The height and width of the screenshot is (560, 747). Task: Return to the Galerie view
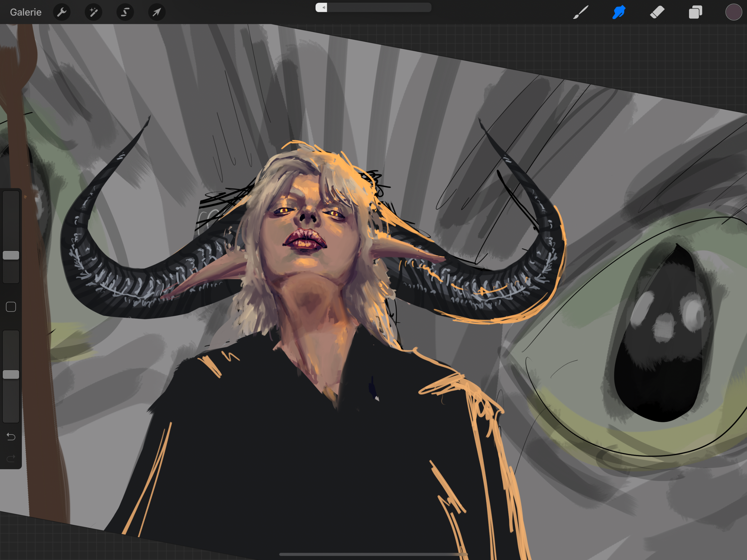(x=26, y=12)
